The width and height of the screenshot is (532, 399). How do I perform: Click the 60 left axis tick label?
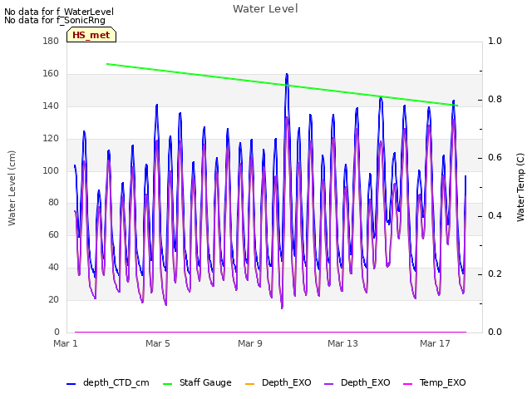(53, 234)
